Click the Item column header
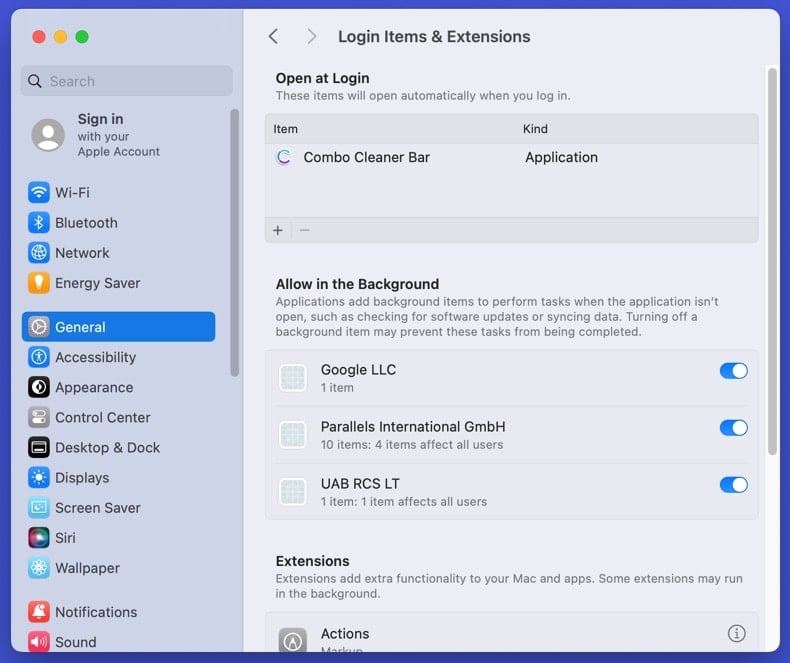790x663 pixels. pyautogui.click(x=286, y=129)
